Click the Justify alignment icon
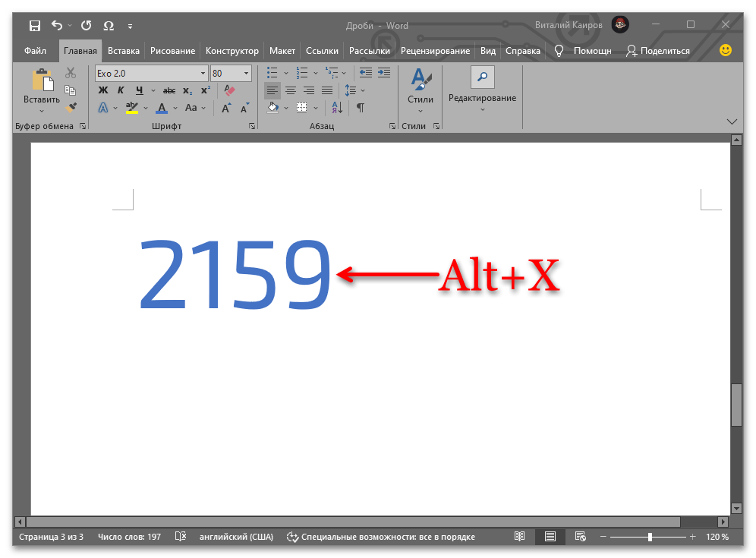This screenshot has width=756, height=558. pos(327,90)
